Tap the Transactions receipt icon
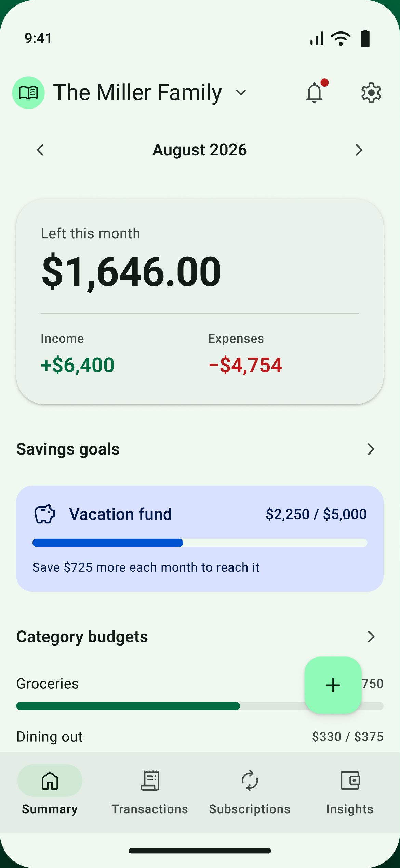Viewport: 400px width, 868px height. click(150, 781)
